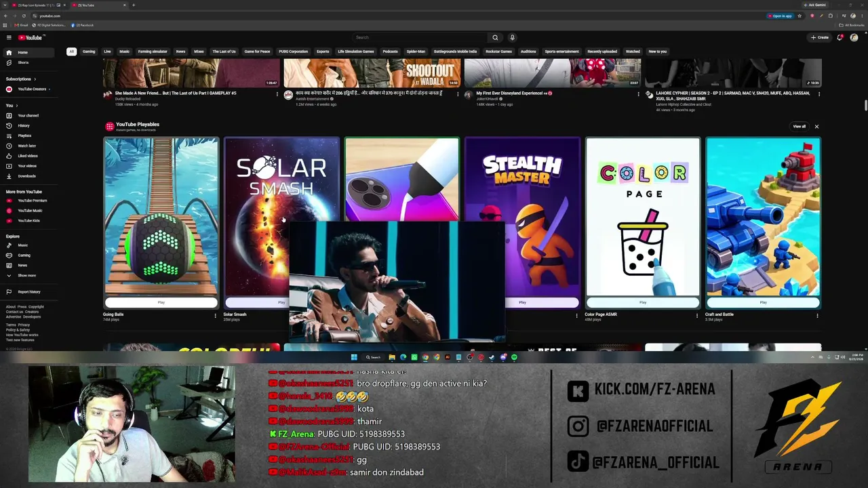Play the Color Page ASMR game
868x488 pixels.
pyautogui.click(x=643, y=302)
